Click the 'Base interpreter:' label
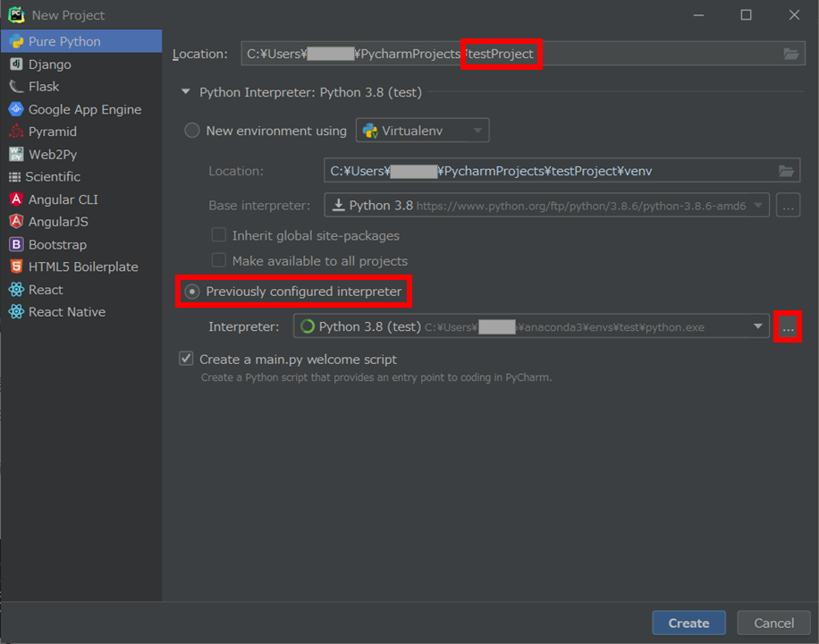Screen dimensions: 819x644 pyautogui.click(x=259, y=206)
